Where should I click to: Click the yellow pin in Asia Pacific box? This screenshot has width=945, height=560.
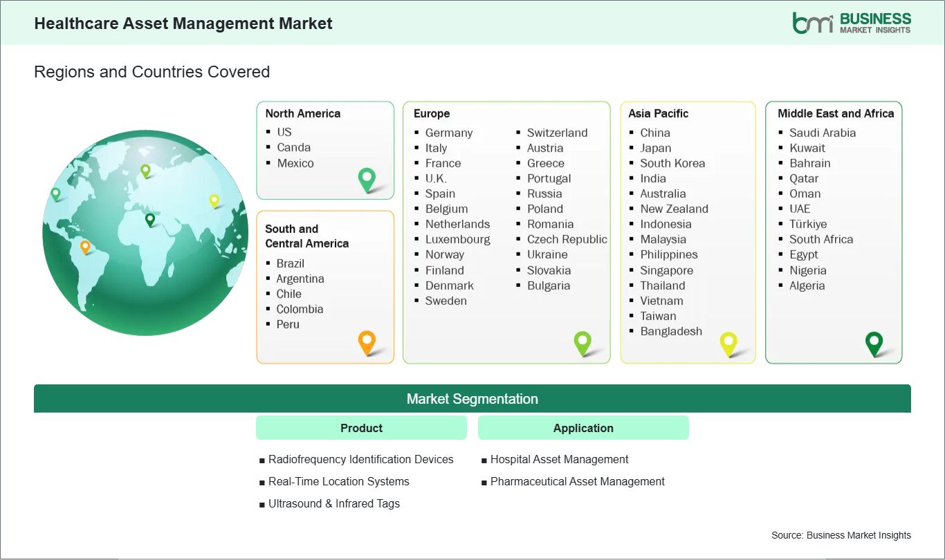(x=728, y=344)
